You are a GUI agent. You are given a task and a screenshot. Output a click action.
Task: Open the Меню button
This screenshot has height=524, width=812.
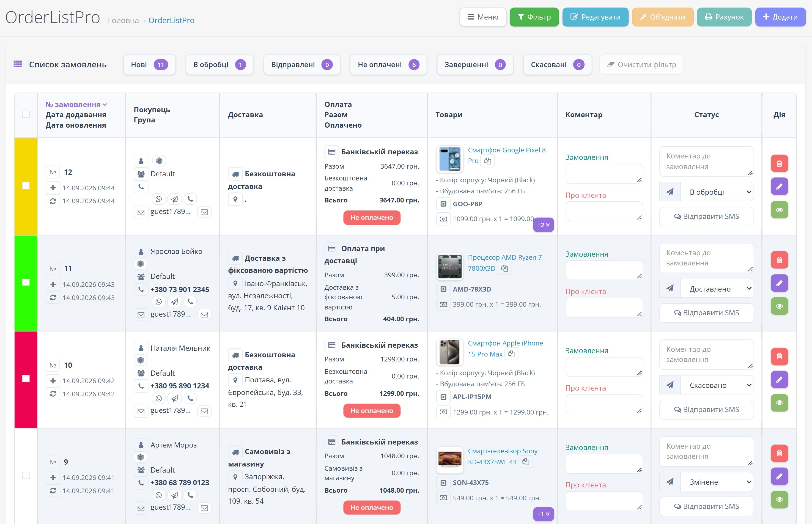[483, 17]
